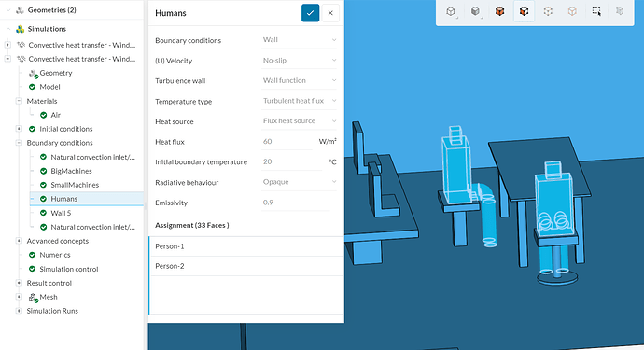Activate node selection orange-point cube icon
Screen dimensions: 644x350
[572, 11]
